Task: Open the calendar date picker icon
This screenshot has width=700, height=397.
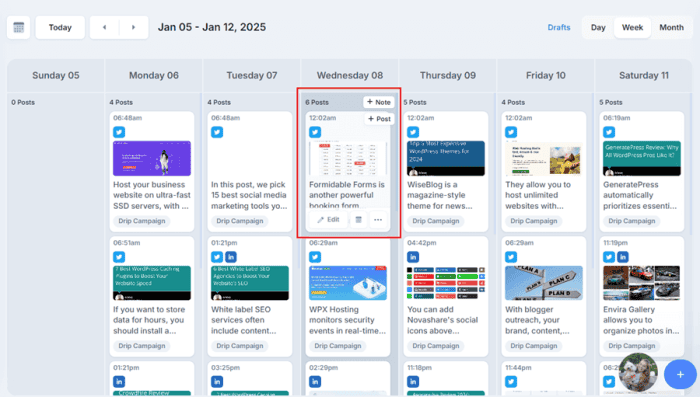Action: [x=18, y=27]
